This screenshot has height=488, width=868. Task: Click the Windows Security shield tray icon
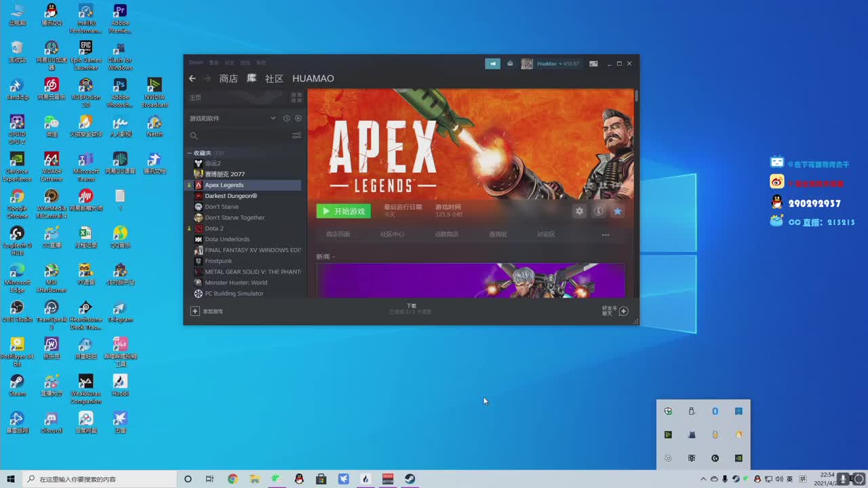click(668, 411)
